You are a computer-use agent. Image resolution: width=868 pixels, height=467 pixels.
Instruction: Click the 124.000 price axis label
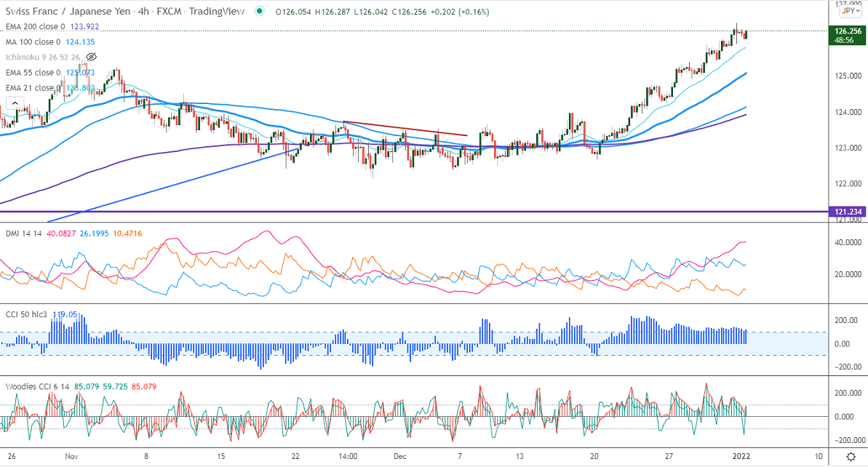pos(848,112)
